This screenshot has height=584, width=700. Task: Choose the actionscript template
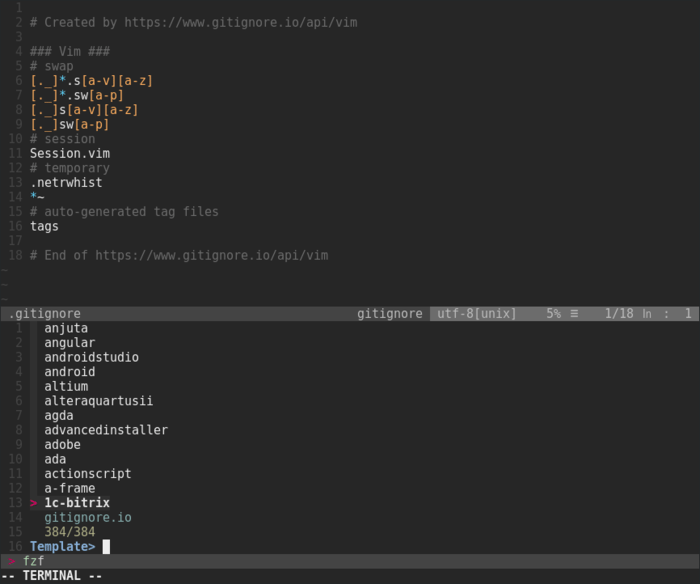(87, 474)
